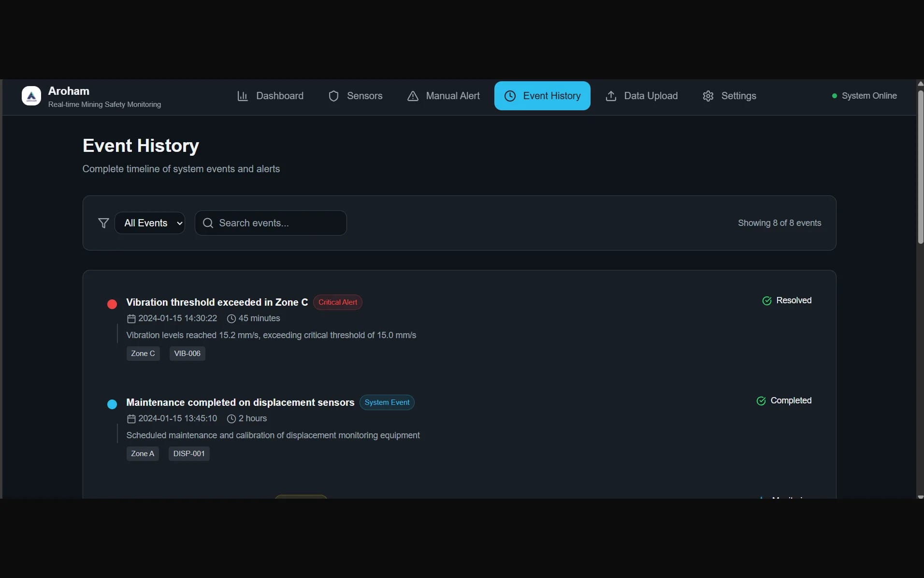Viewport: 924px width, 578px height.
Task: Select the Event History tab
Action: coord(542,96)
